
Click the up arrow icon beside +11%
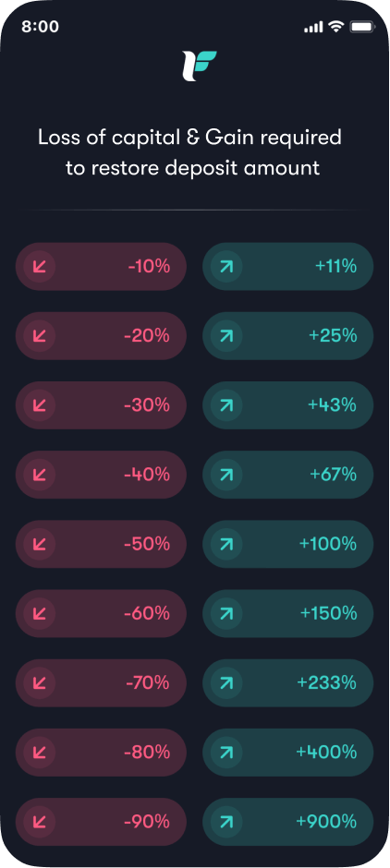point(226,267)
